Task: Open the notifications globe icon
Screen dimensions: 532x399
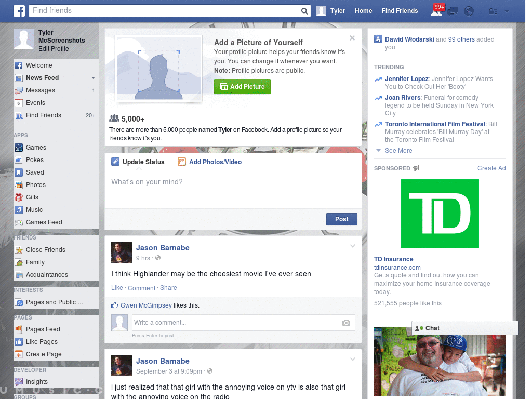Action: tap(469, 11)
